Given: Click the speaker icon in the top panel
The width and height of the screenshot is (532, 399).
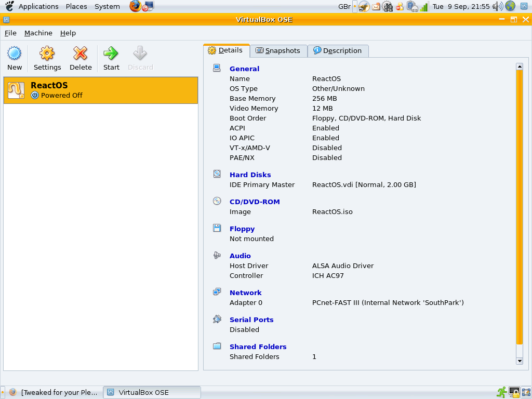Looking at the screenshot, I should (x=495, y=6).
